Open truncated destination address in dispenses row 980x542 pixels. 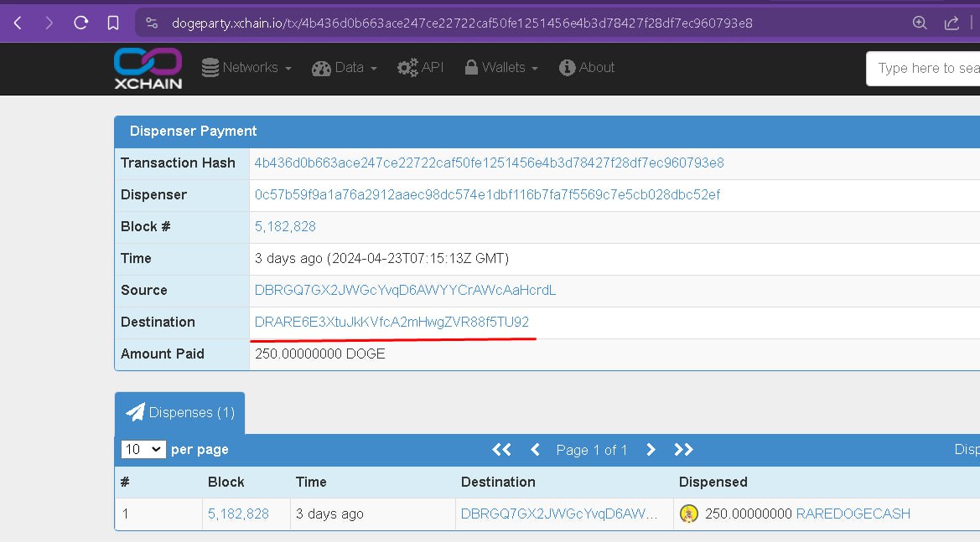(559, 514)
